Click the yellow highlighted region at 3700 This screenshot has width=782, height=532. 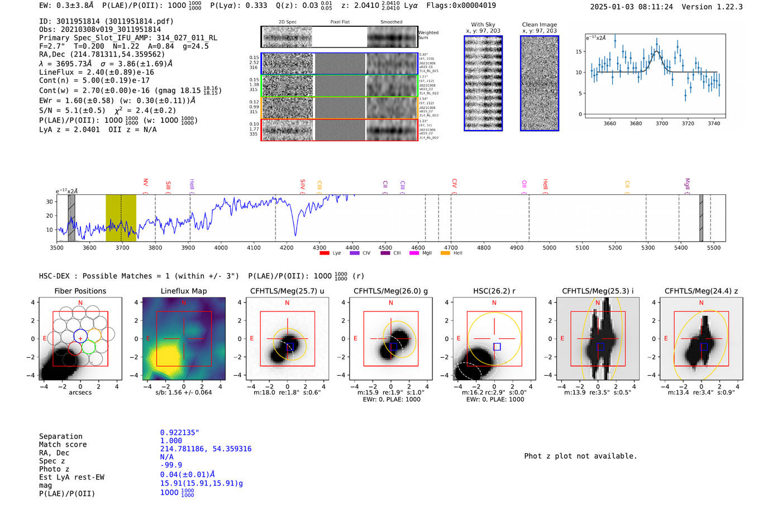(x=121, y=218)
